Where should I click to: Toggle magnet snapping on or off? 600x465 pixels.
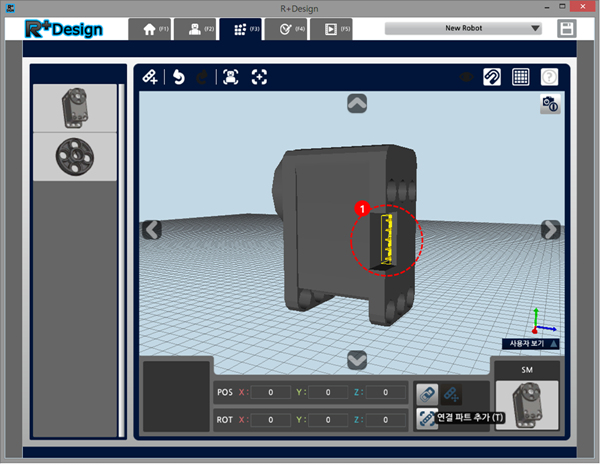492,76
